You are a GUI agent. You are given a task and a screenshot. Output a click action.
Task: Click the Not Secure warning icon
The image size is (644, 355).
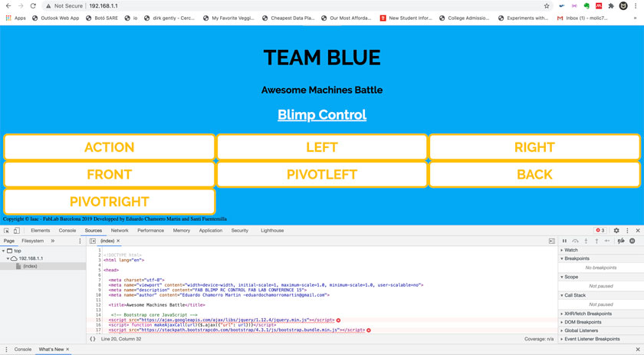48,6
